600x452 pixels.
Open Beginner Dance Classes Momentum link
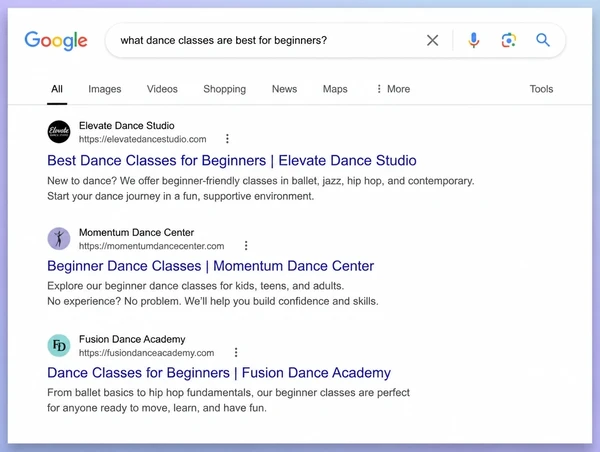[210, 266]
